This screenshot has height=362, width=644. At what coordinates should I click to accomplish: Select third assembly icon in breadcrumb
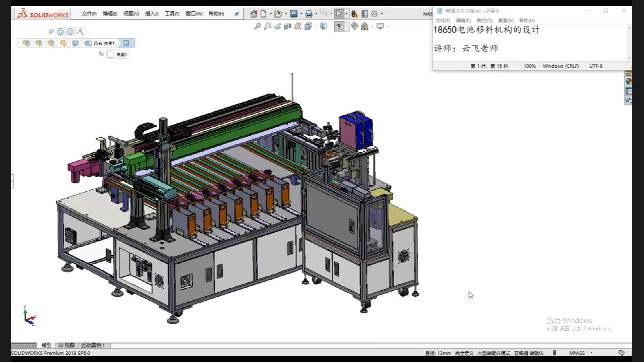pos(51,43)
